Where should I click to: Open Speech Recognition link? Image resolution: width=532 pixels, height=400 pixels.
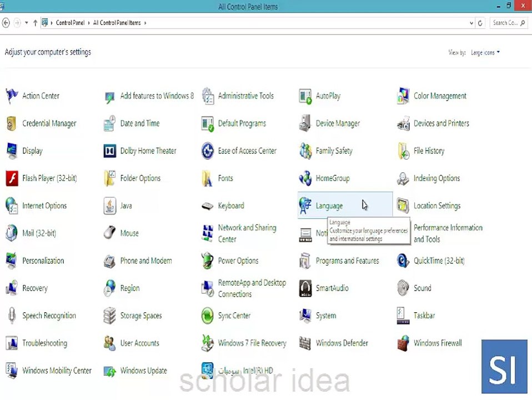(x=49, y=316)
